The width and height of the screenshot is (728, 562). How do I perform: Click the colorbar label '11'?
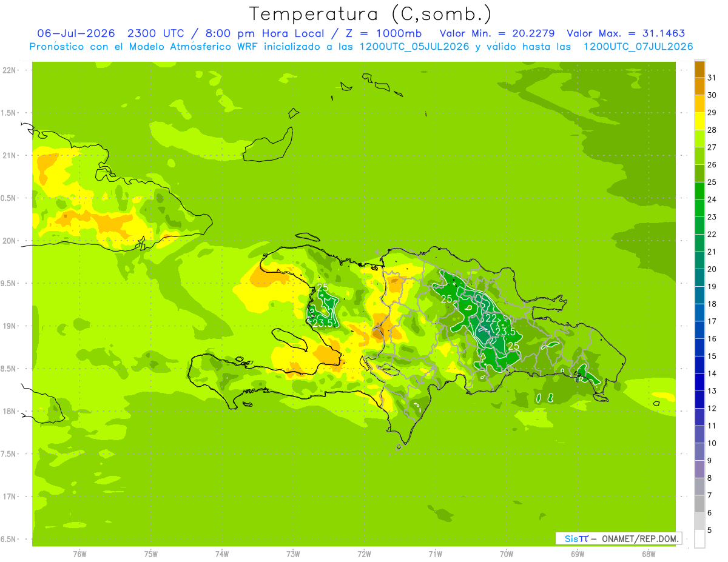(x=712, y=426)
